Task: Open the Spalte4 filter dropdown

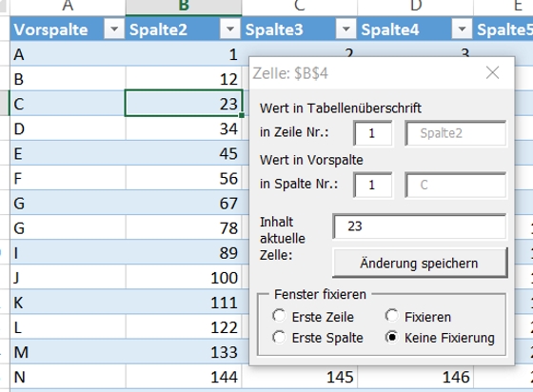Action: tap(462, 29)
